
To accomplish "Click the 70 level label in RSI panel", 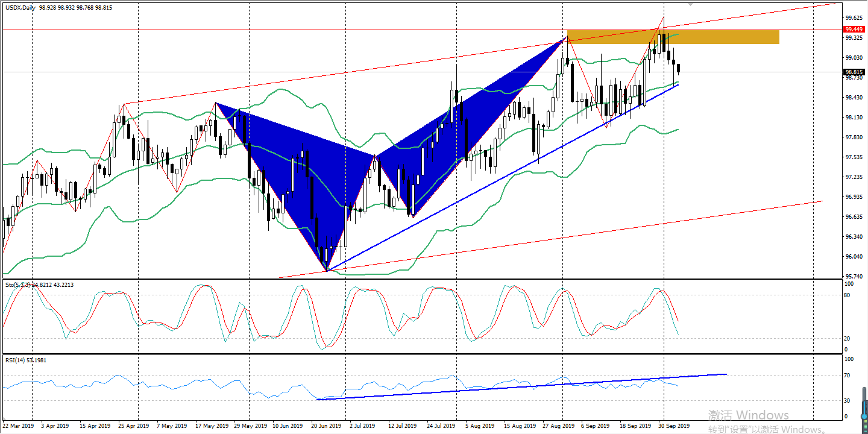I will [847, 376].
